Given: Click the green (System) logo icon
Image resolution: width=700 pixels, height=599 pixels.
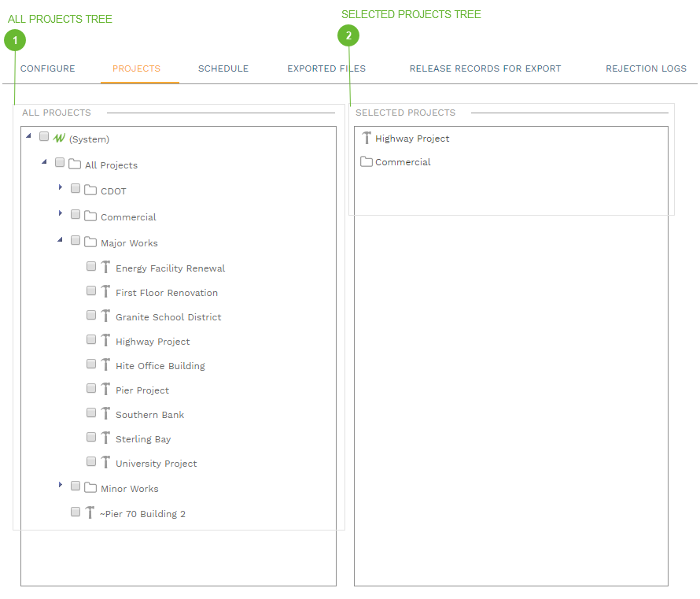Looking at the screenshot, I should coord(60,137).
